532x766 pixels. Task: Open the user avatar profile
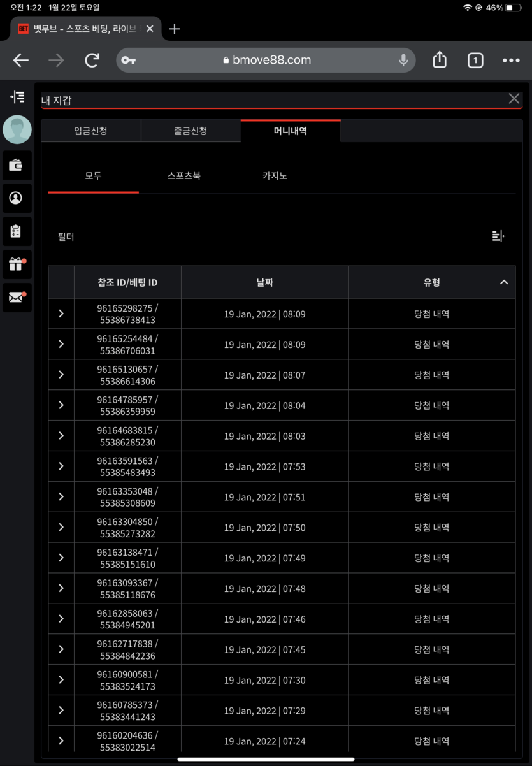coord(17,130)
